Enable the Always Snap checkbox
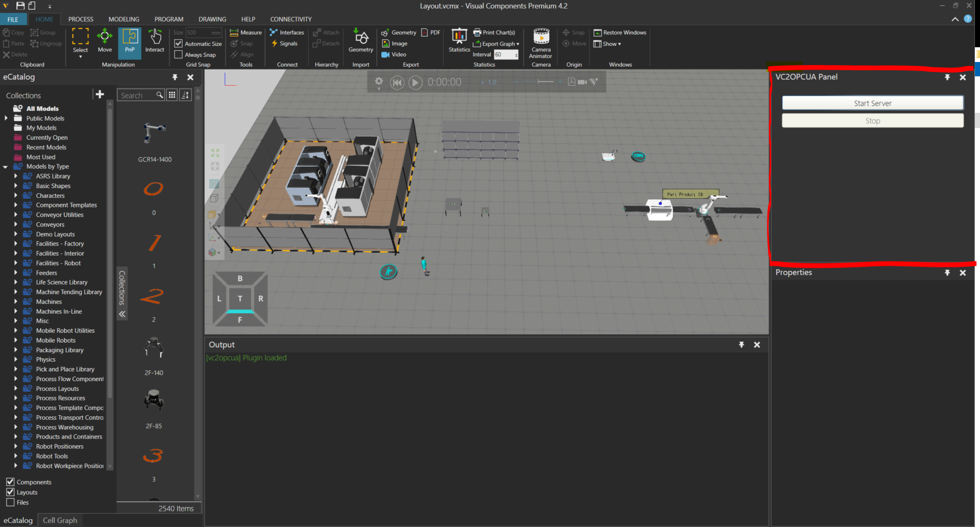Image resolution: width=980 pixels, height=527 pixels. click(x=178, y=55)
